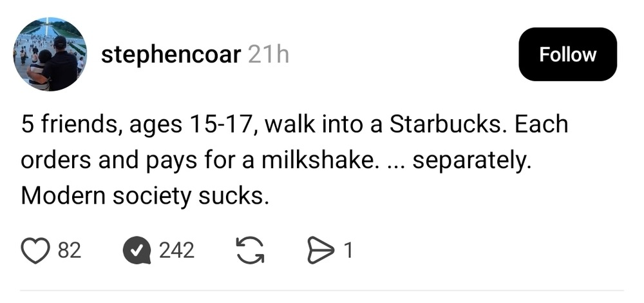The width and height of the screenshot is (644, 303).
Task: Like the post with the heart icon
Action: click(36, 250)
